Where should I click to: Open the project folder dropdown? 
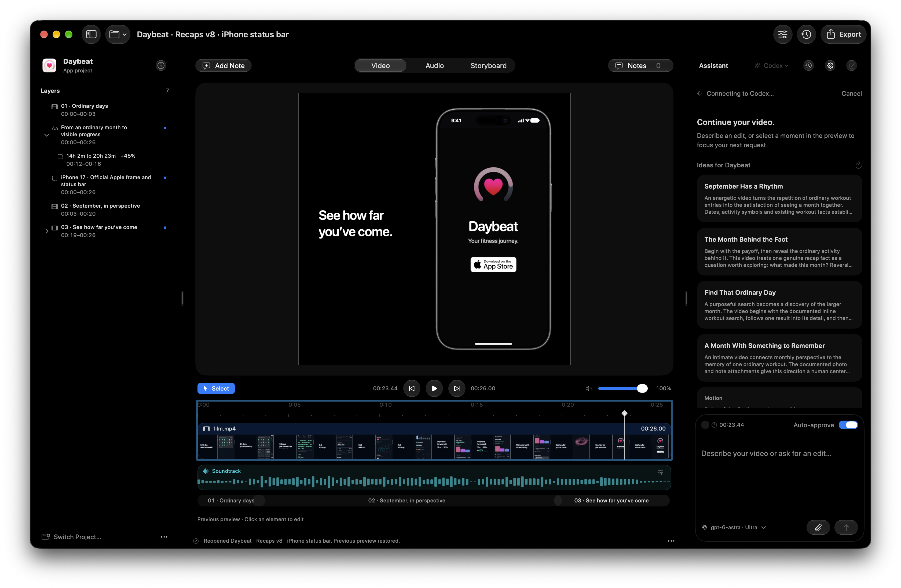pyautogui.click(x=118, y=34)
